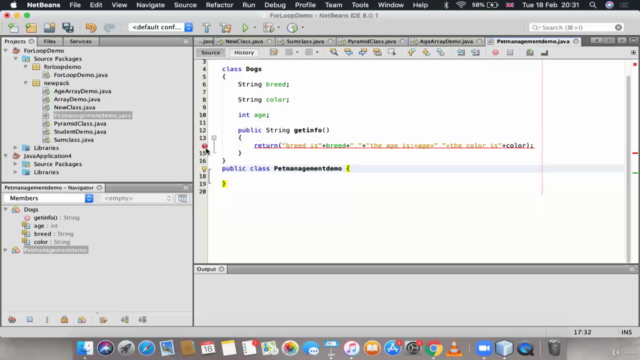Click the error glyph on line 14
Image resolution: width=640 pixels, height=360 pixels.
tap(204, 146)
